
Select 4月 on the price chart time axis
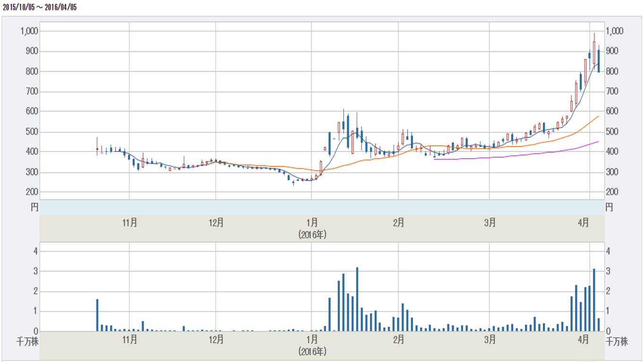(584, 223)
